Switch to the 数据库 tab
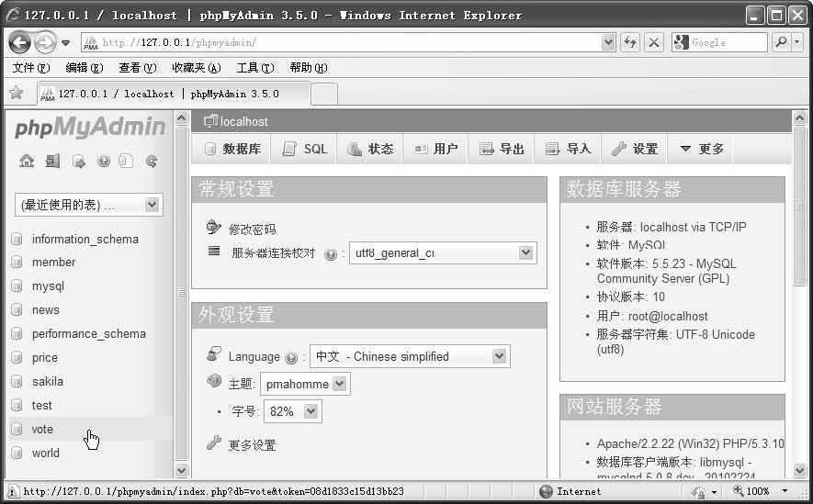Viewport: 813px width, 504px height. [232, 149]
